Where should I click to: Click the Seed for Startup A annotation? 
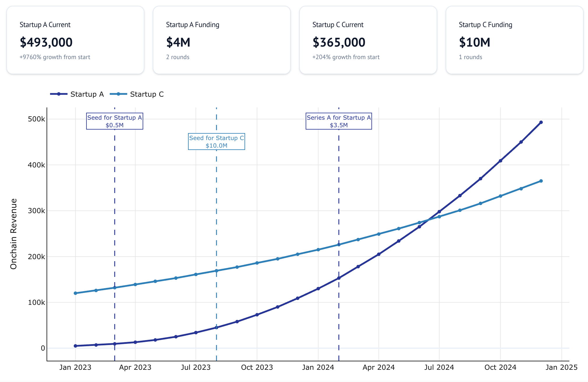pos(115,121)
